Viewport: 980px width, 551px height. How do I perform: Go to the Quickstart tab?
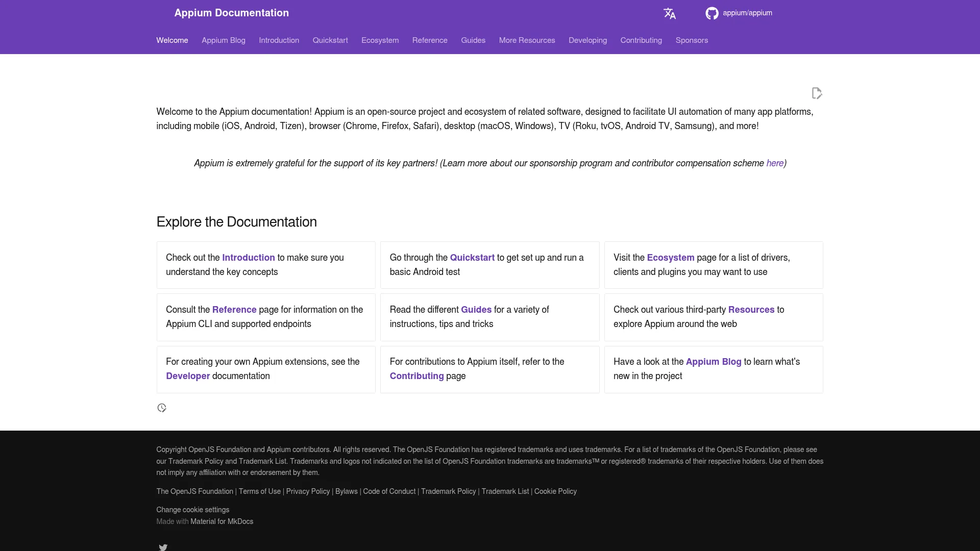(330, 40)
